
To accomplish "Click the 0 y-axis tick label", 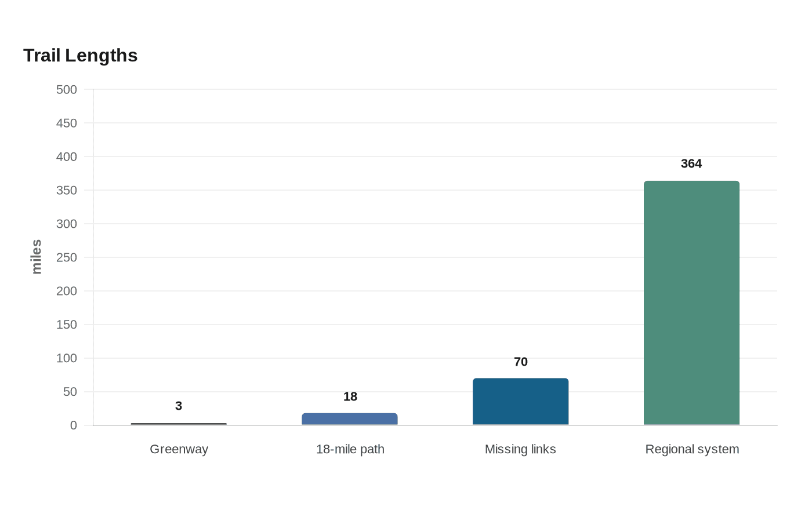I will click(x=74, y=426).
